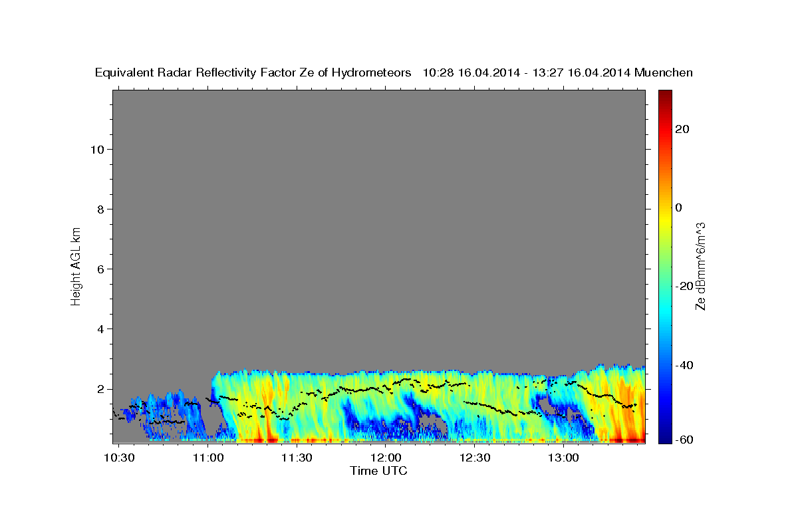Screen dimensions: 798x532
Task: Click the height axis label 2
Action: click(100, 389)
